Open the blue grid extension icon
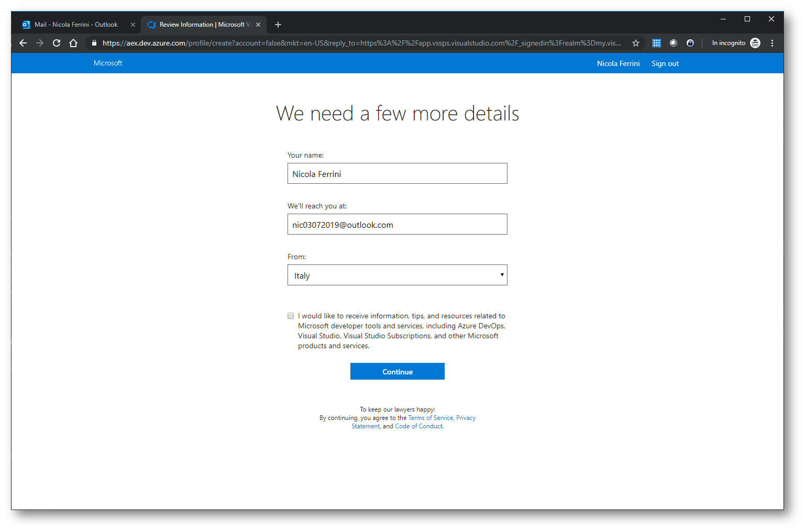 [x=656, y=43]
